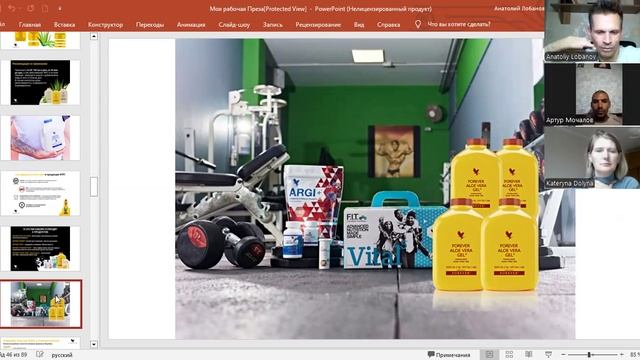
Task: Click the spell check icon in status bar
Action: point(40,355)
